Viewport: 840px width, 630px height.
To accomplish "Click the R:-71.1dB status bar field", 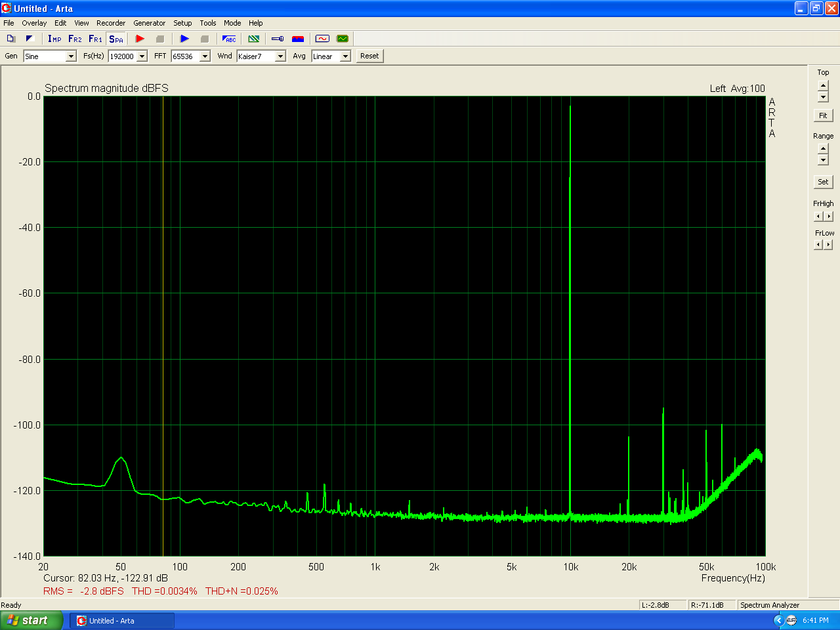I will click(x=712, y=605).
